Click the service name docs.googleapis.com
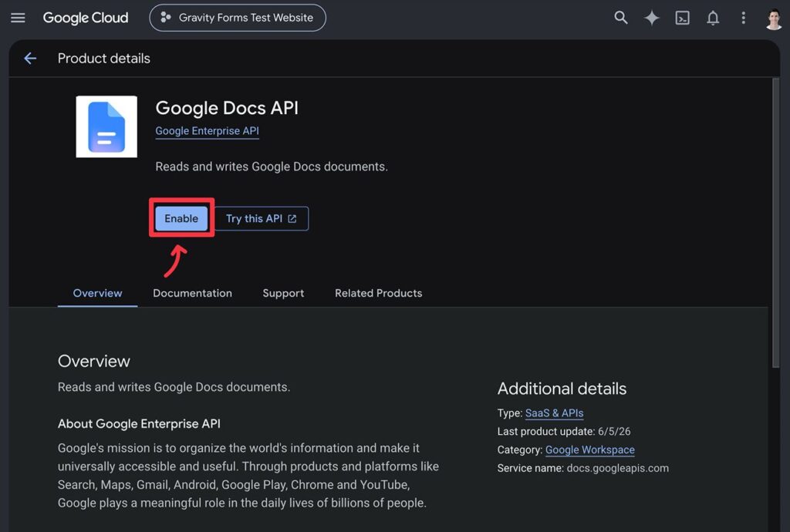The width and height of the screenshot is (790, 532). [x=618, y=468]
